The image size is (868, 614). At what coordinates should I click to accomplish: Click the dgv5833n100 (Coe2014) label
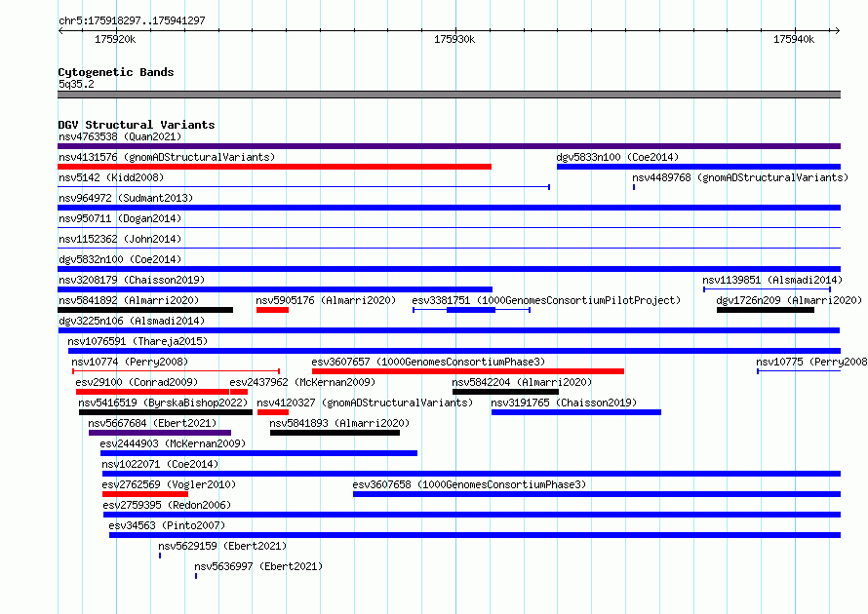pos(617,157)
